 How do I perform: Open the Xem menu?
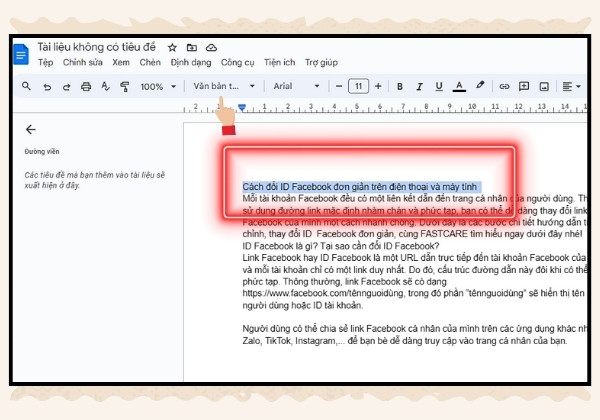coord(121,62)
